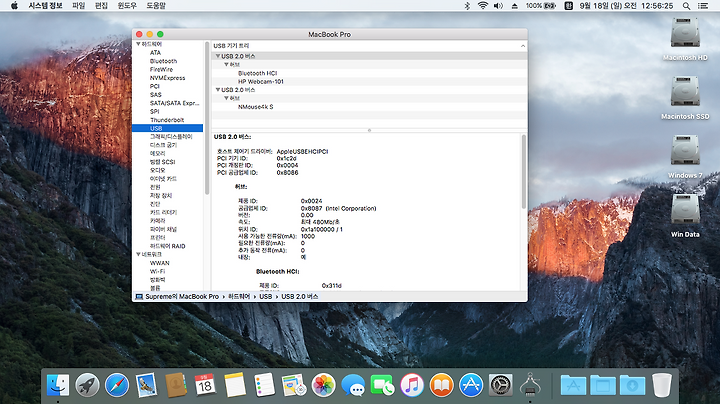Open the Maps app in Dock

coord(294,385)
